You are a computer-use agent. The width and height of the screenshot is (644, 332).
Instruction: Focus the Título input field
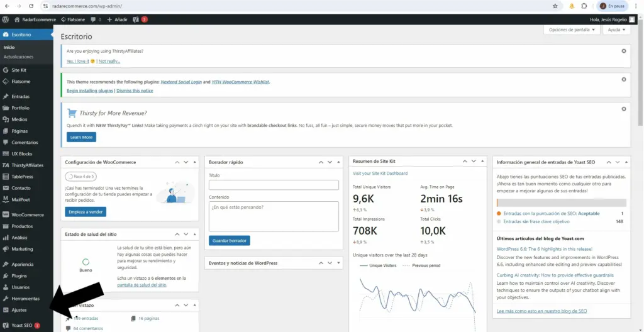pos(274,185)
